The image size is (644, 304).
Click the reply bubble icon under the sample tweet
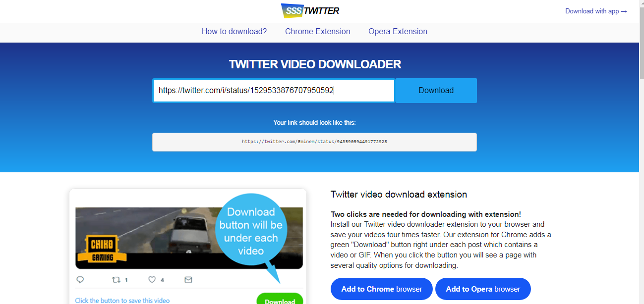pos(80,280)
